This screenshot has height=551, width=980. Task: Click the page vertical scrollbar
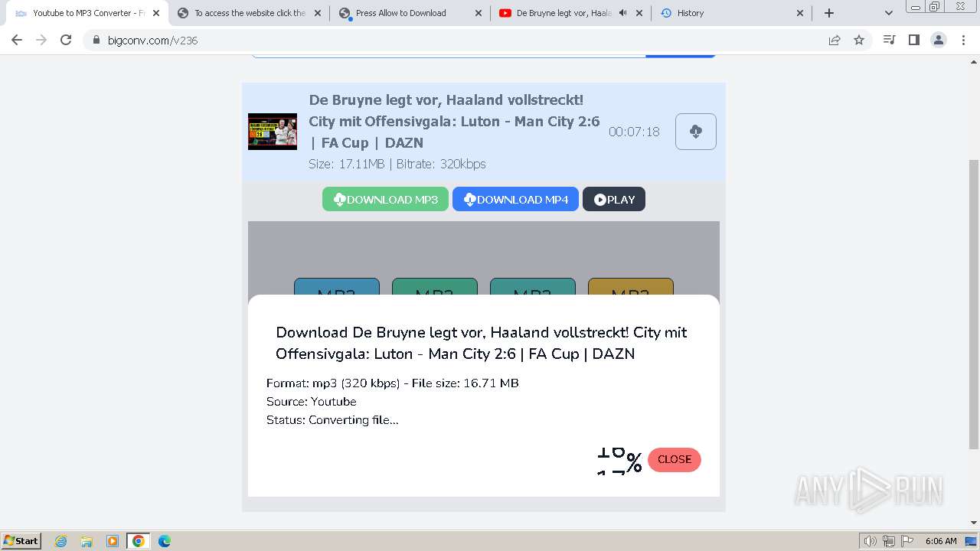pos(974,305)
